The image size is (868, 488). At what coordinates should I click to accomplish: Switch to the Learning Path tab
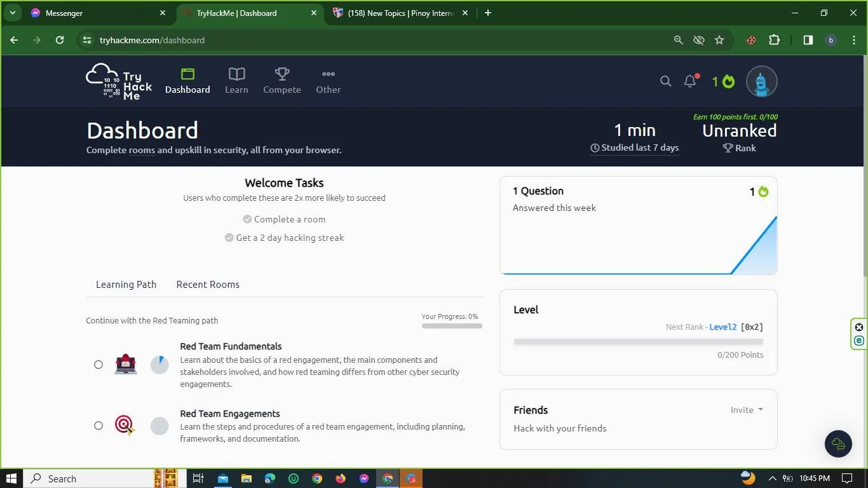[x=126, y=284]
